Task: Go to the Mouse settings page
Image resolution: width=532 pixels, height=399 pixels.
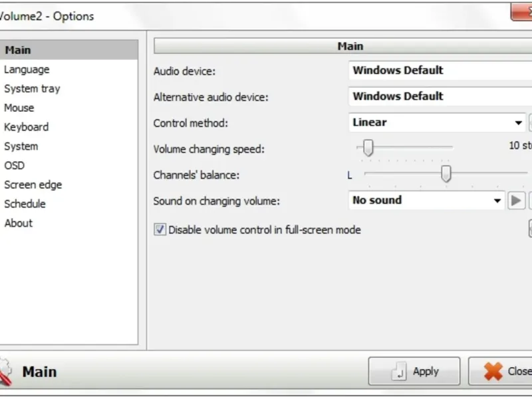Action: (x=19, y=108)
